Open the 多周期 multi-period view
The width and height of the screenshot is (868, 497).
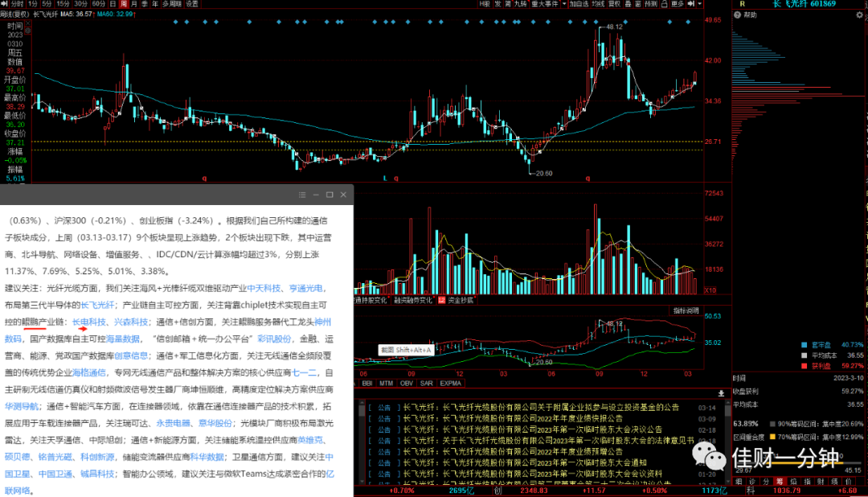[x=172, y=3]
